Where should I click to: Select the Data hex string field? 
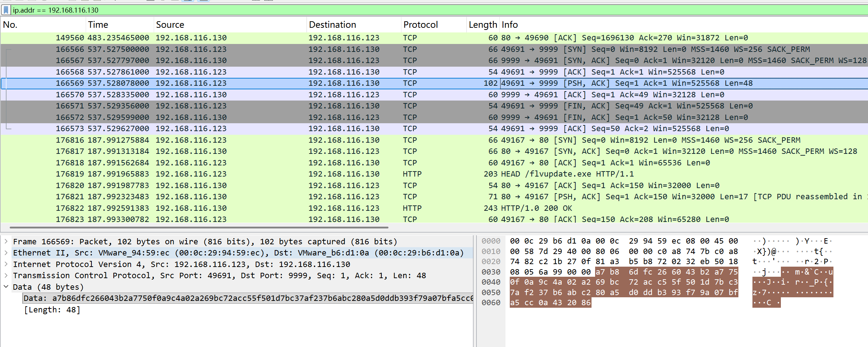coord(248,298)
